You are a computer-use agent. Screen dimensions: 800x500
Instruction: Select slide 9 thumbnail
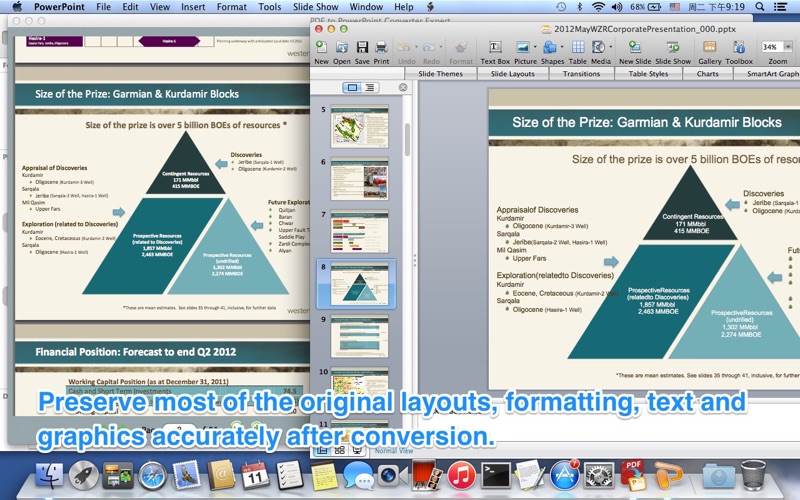tap(359, 336)
